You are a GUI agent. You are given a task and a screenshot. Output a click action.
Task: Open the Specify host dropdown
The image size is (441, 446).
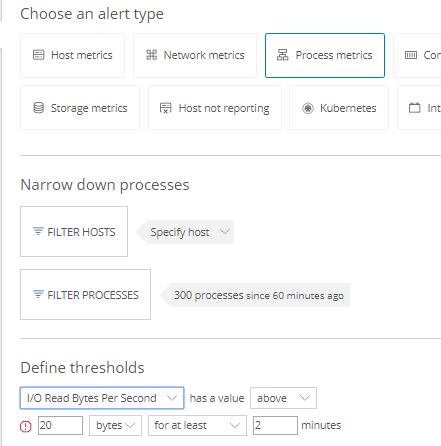(x=185, y=232)
